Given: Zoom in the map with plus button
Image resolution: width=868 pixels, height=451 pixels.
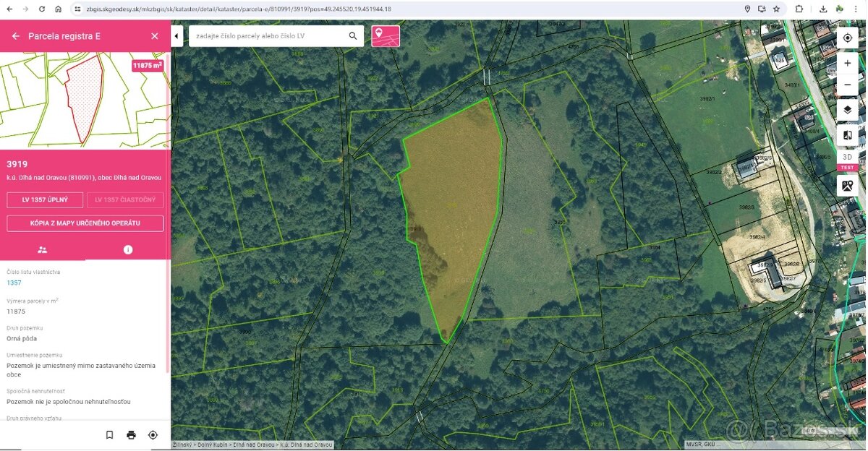Looking at the screenshot, I should [847, 64].
